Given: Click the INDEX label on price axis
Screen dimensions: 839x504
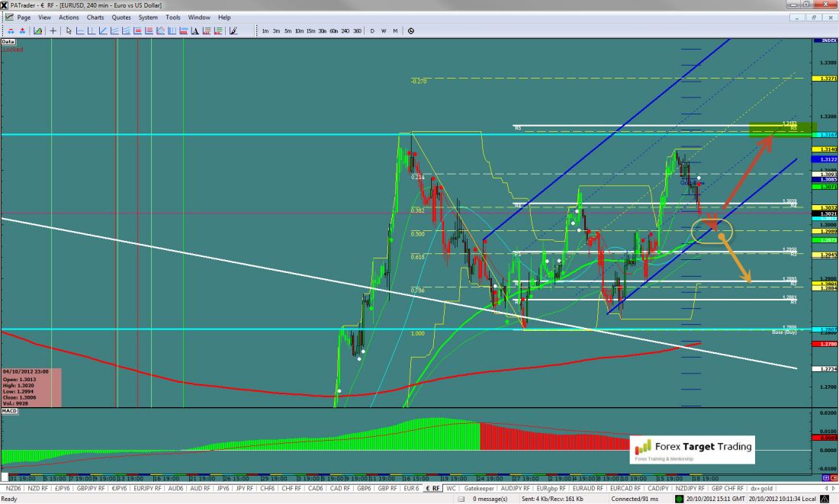Looking at the screenshot, I should pos(825,40).
